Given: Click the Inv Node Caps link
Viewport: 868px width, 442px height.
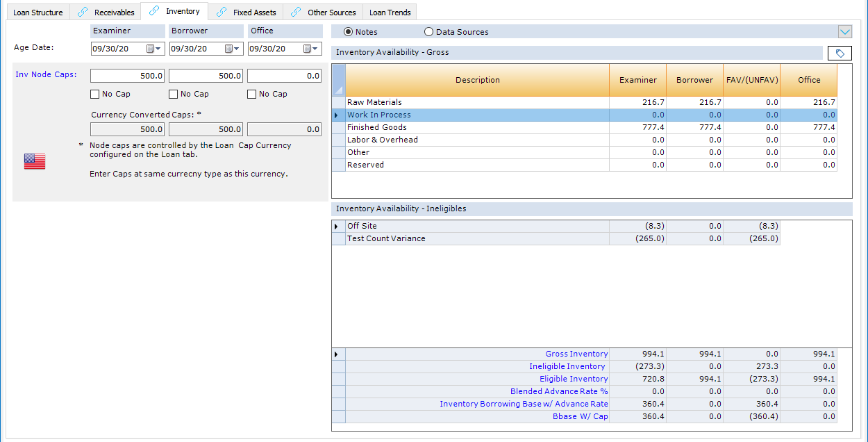Looking at the screenshot, I should pos(46,74).
